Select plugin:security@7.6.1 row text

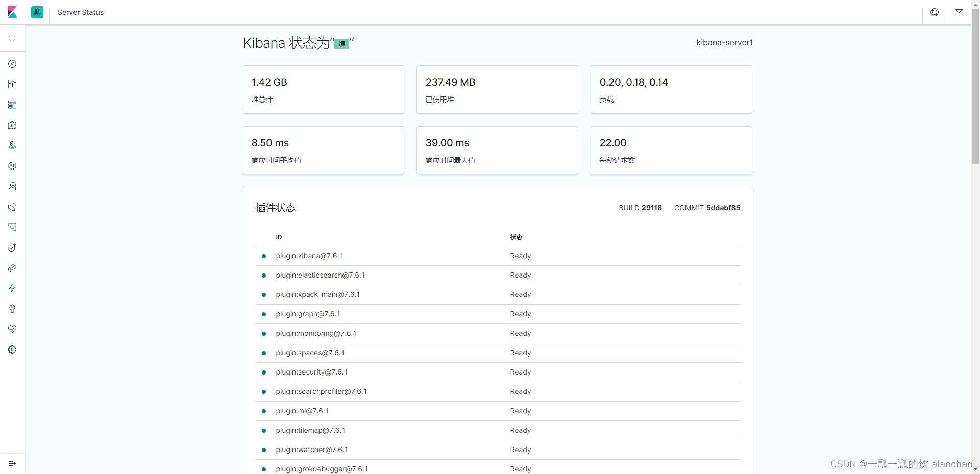[312, 372]
